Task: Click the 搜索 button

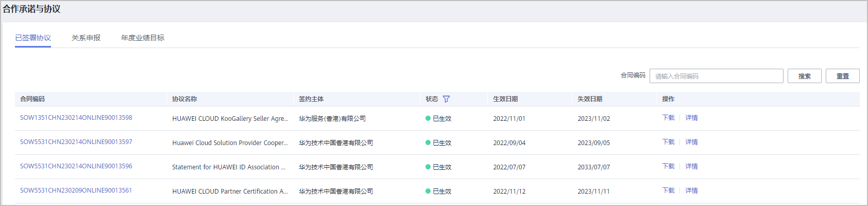Action: pos(804,76)
